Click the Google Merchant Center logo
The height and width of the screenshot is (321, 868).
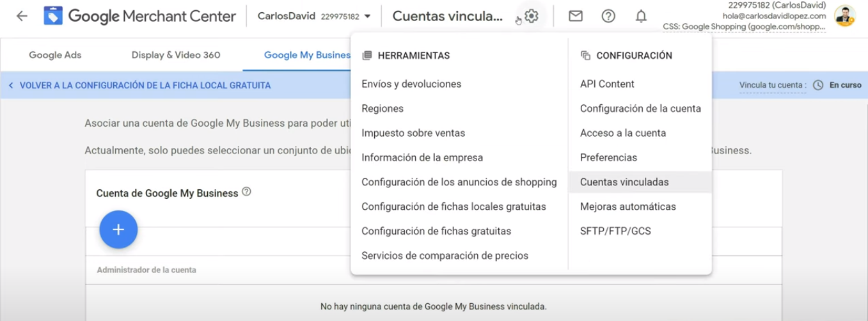coord(139,16)
